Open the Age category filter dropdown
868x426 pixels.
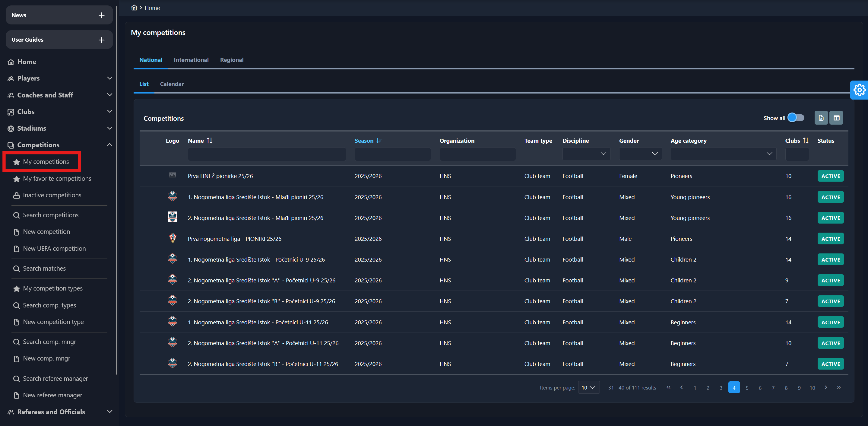pyautogui.click(x=723, y=154)
